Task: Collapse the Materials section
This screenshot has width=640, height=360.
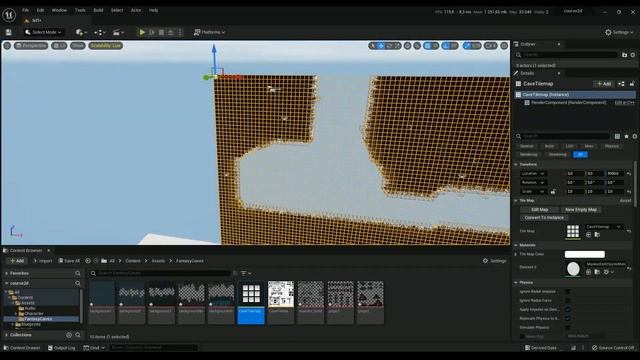Action: [x=516, y=245]
